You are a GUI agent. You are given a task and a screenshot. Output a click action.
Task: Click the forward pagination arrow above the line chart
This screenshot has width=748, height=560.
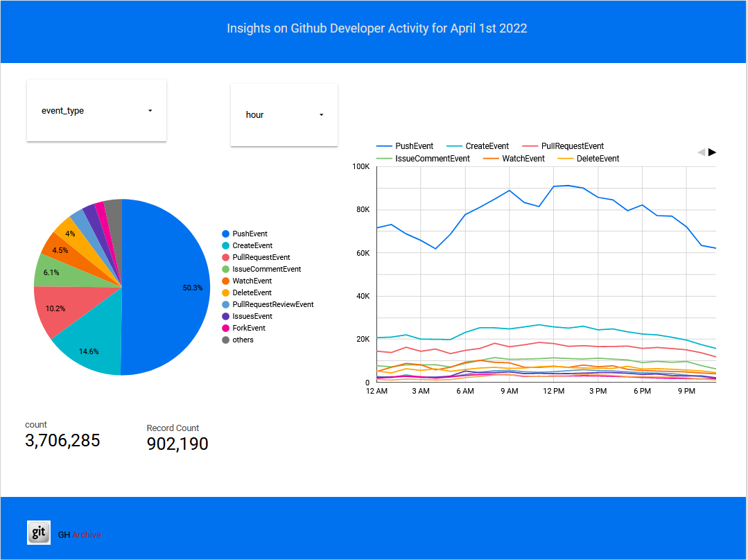(713, 152)
